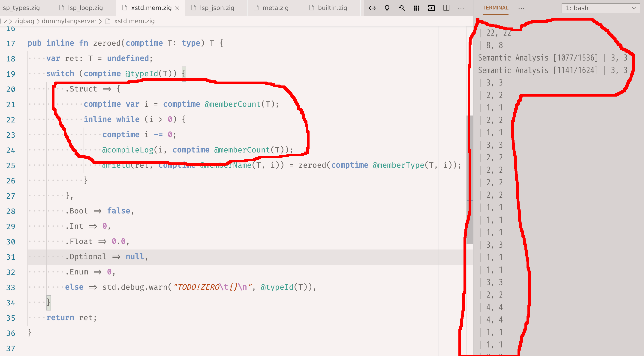Click the search-with-history magnifier icon
644x356 pixels.
point(402,8)
